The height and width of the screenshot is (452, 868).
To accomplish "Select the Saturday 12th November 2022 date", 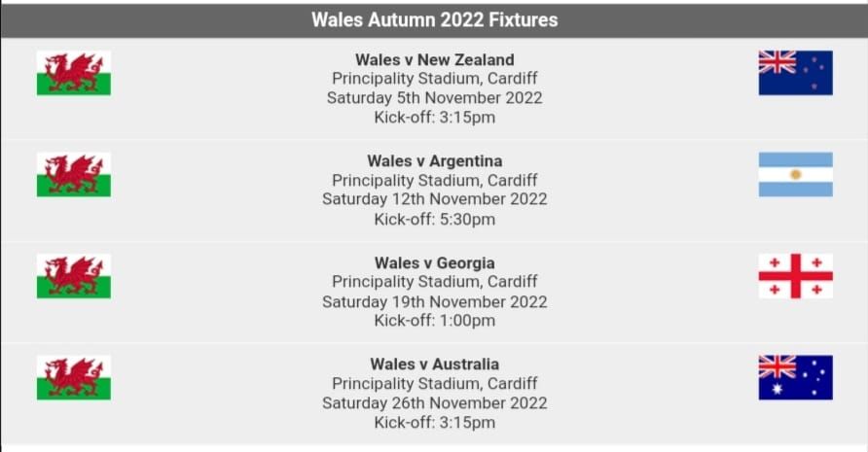I will [x=434, y=199].
